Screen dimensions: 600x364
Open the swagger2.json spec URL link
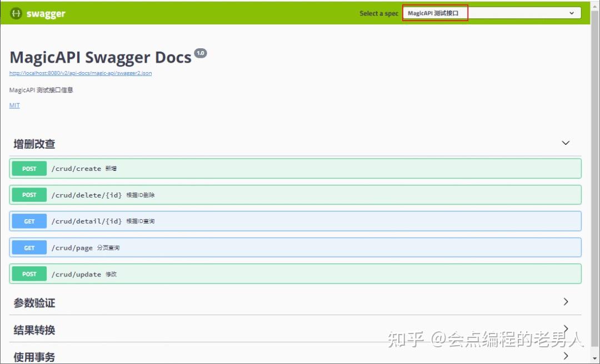click(81, 73)
